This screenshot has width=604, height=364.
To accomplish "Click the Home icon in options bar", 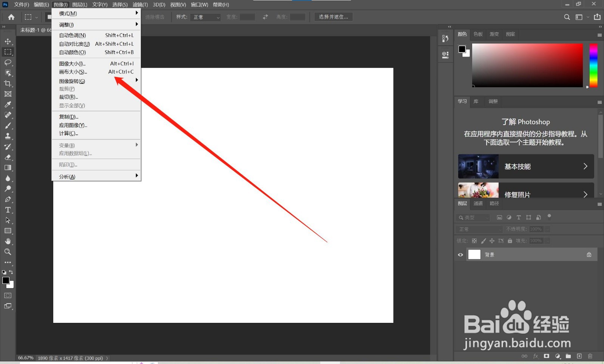I will tap(11, 17).
